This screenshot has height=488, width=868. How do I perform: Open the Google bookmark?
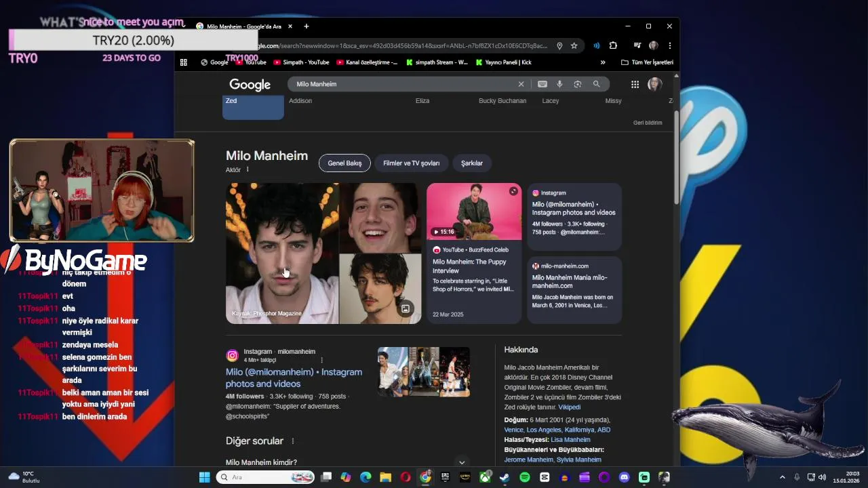214,62
